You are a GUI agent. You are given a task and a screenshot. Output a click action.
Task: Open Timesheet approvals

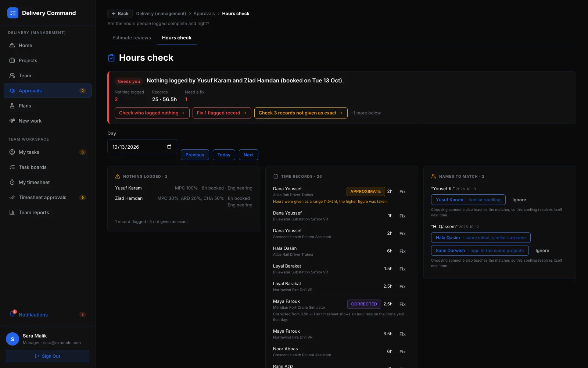coord(47,197)
